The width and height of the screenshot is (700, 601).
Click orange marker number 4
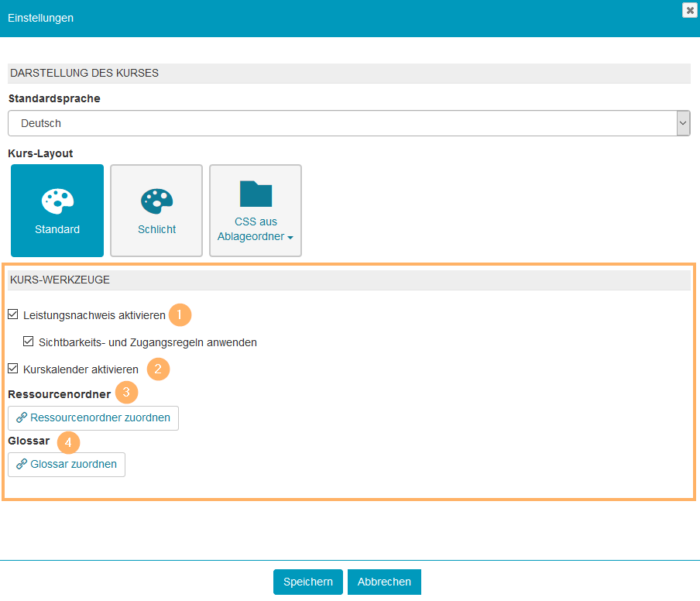coord(69,443)
